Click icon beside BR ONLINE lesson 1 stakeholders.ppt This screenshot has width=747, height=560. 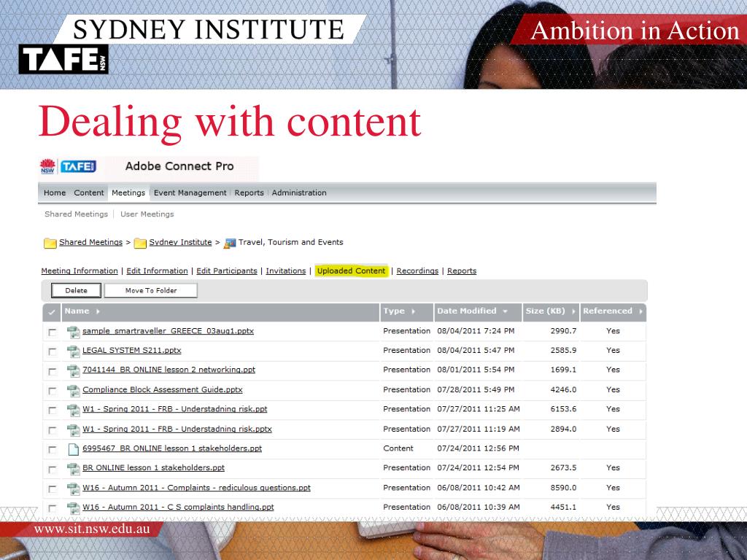pyautogui.click(x=73, y=469)
